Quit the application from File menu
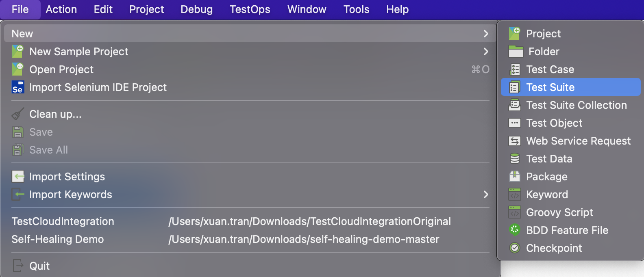Viewport: 644px width, 277px height. click(39, 266)
